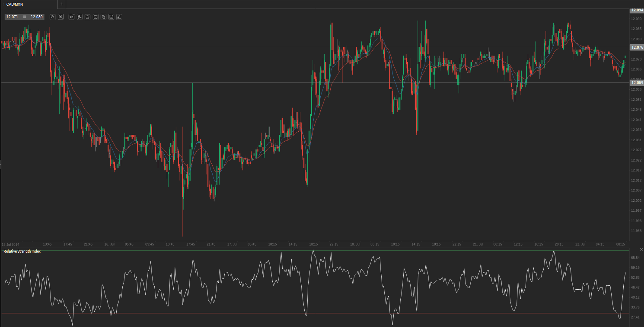Click the 12.076 price line label

coord(637,47)
